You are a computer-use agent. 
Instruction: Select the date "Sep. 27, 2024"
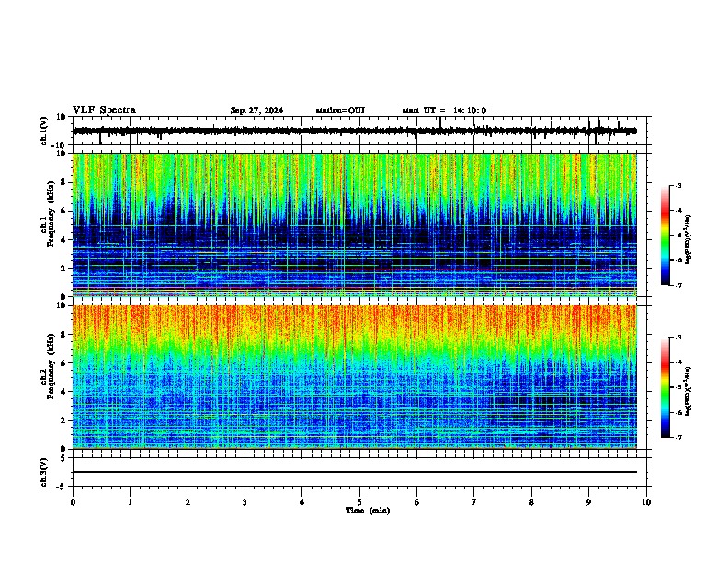256,110
